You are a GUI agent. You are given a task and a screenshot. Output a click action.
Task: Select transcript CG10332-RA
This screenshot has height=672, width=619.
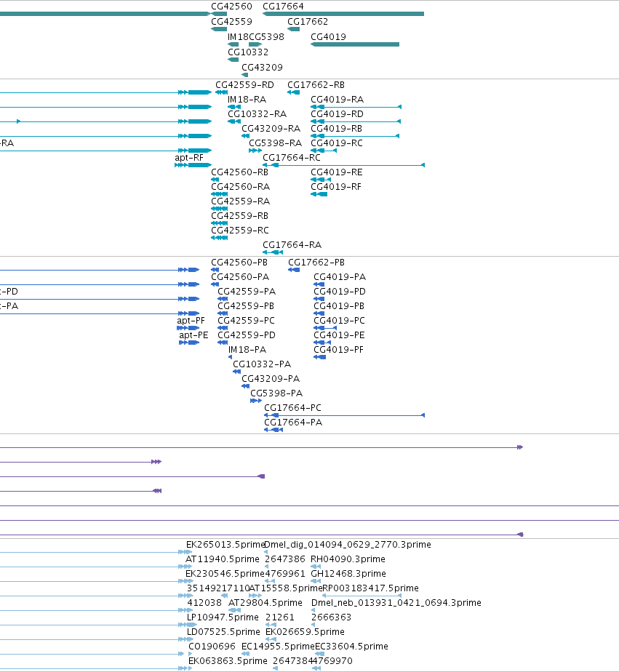(257, 114)
